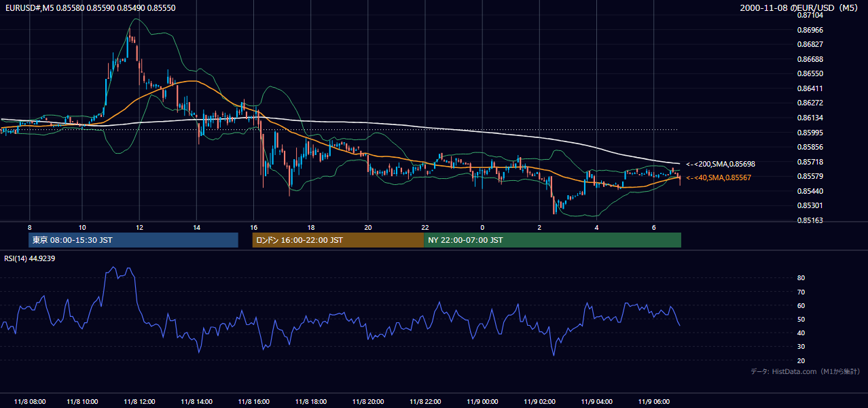Click price axis value 0.86550
Viewport: 868px width, 408px height.
(810, 73)
